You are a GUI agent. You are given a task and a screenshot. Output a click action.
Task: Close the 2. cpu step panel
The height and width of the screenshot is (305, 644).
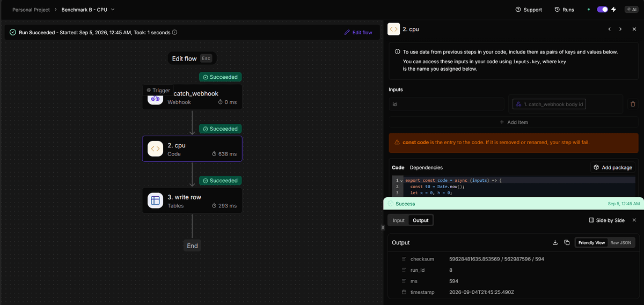click(x=634, y=29)
